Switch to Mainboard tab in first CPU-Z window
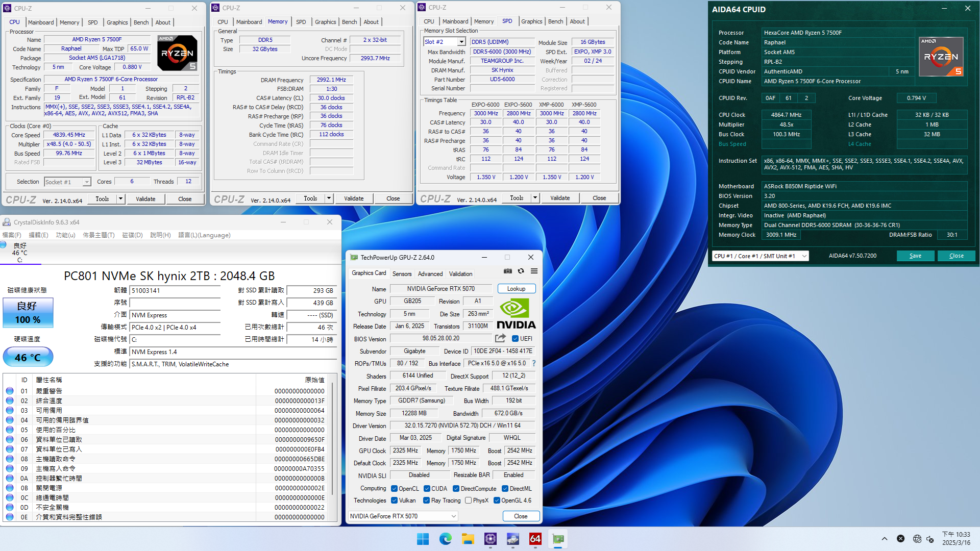This screenshot has width=980, height=551. (41, 22)
